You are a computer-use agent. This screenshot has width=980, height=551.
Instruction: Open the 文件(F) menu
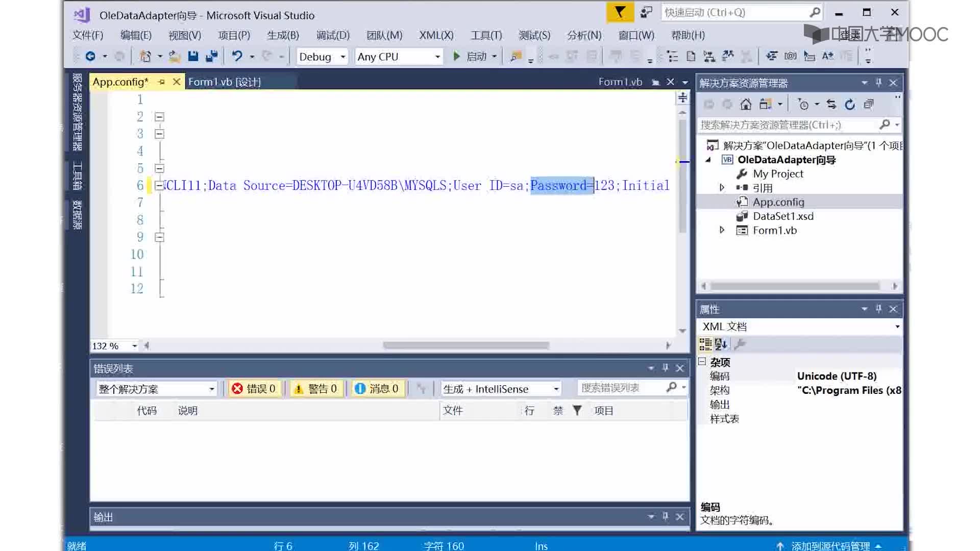point(88,35)
